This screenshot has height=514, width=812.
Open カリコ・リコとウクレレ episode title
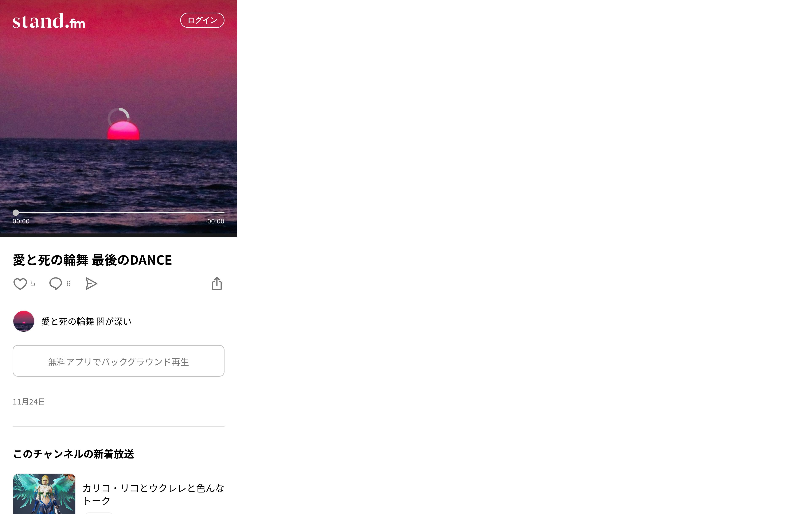point(153,494)
